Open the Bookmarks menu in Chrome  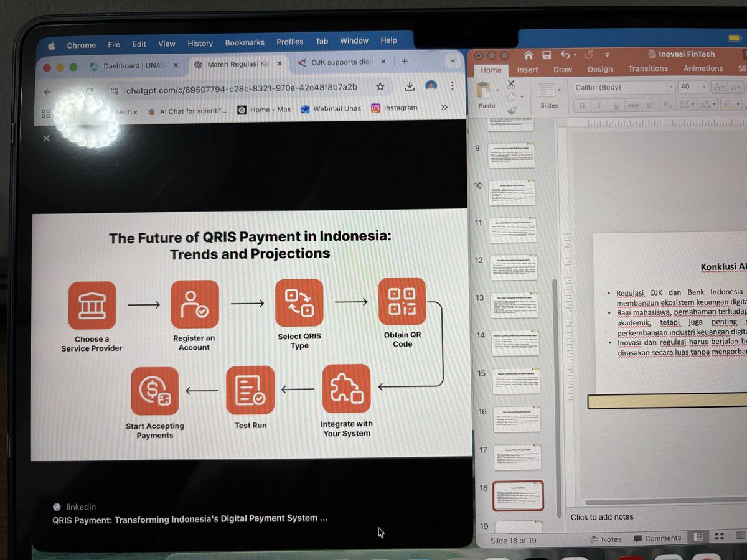tap(245, 42)
